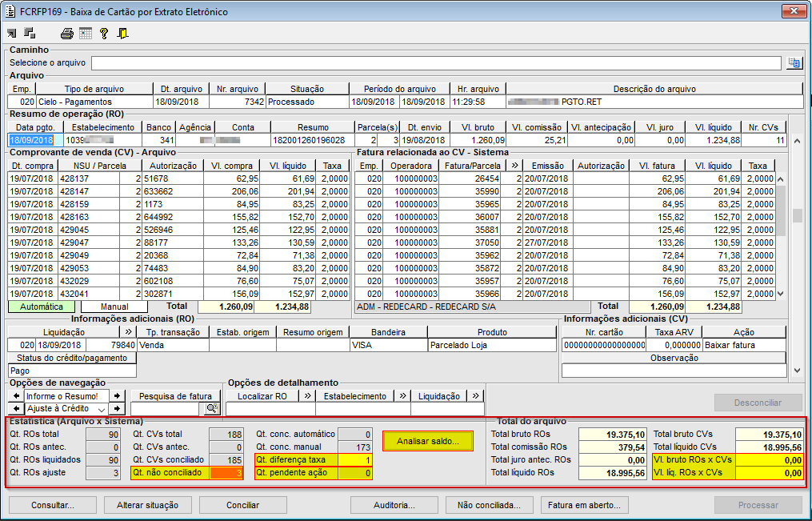Click the Fatura em aberto button

point(584,505)
